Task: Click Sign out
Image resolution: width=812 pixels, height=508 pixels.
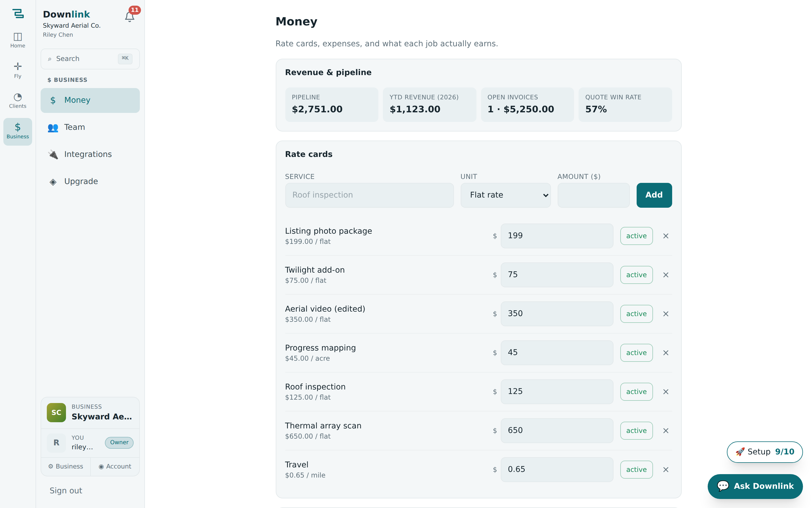Action: 66,491
